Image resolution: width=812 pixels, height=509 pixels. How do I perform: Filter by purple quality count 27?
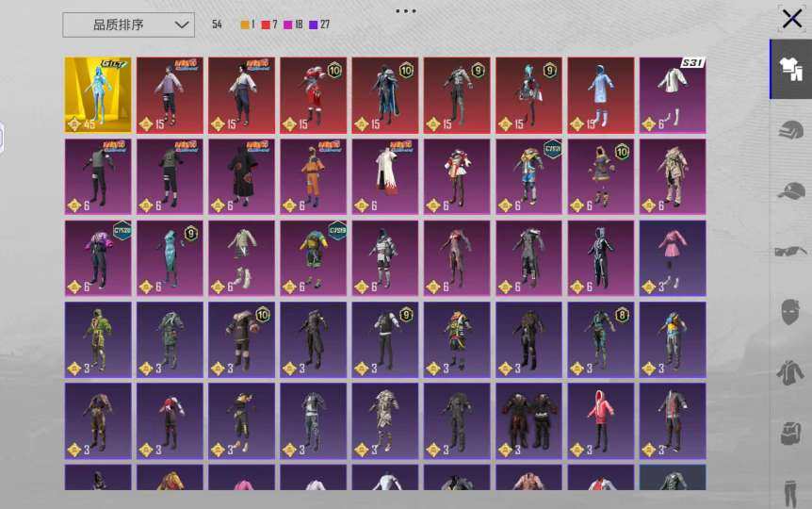pos(319,25)
